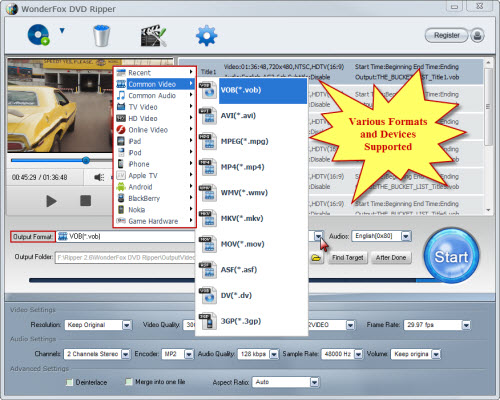Click the trash can remove icon

[101, 35]
